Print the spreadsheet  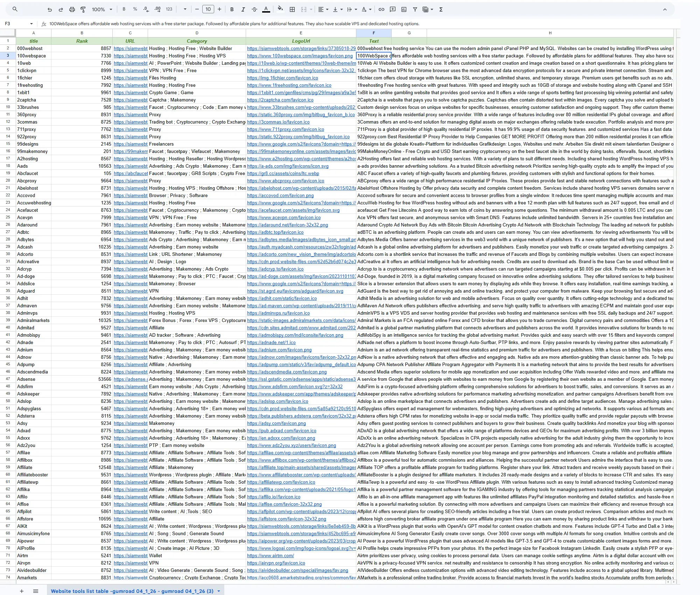[72, 9]
